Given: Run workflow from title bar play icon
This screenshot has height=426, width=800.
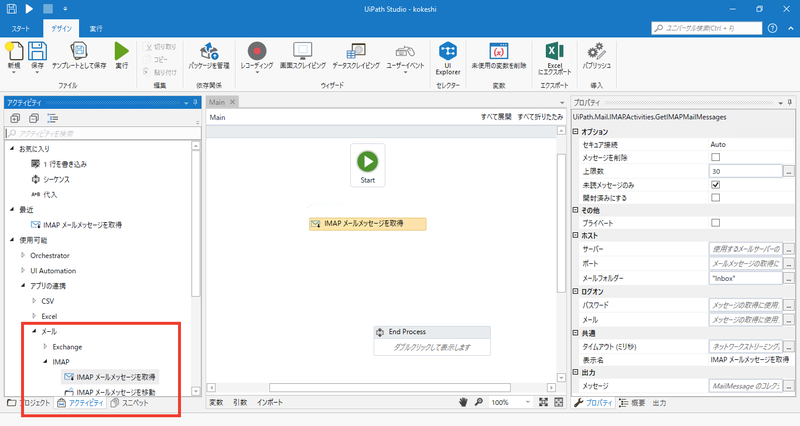Looking at the screenshot, I should tap(30, 9).
